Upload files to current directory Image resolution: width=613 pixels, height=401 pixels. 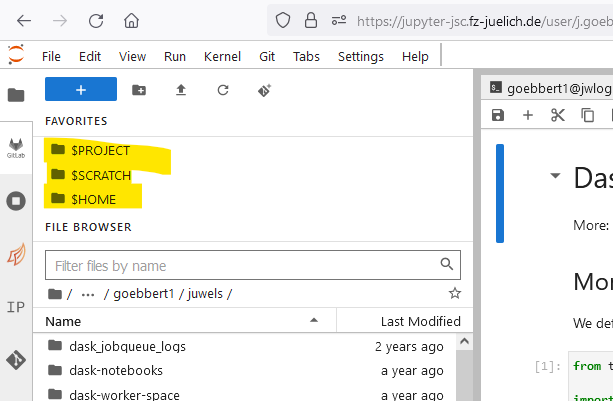[181, 90]
